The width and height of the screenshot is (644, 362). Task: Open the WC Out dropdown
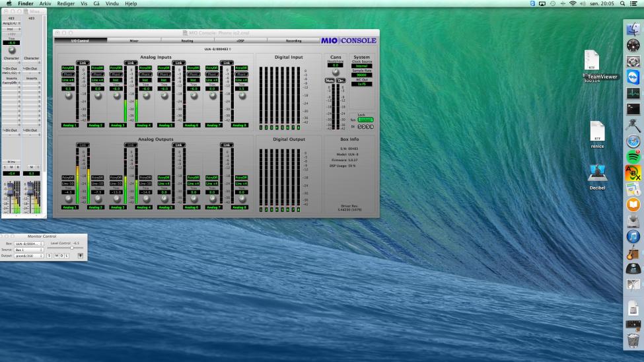361,84
